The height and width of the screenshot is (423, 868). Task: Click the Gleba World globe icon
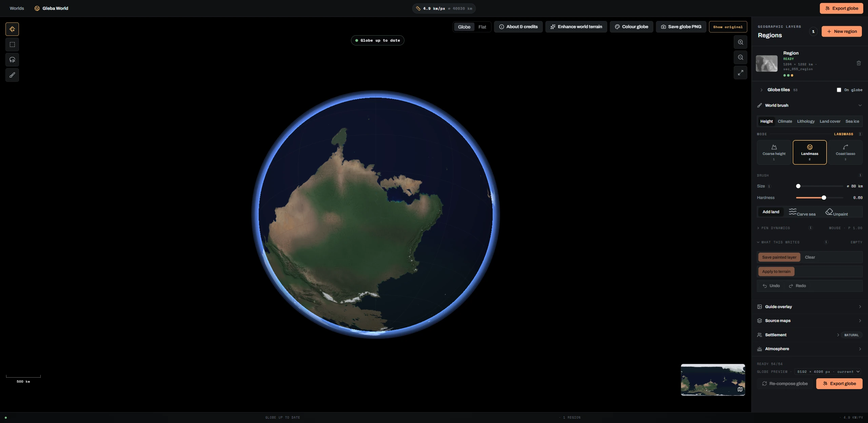click(37, 8)
